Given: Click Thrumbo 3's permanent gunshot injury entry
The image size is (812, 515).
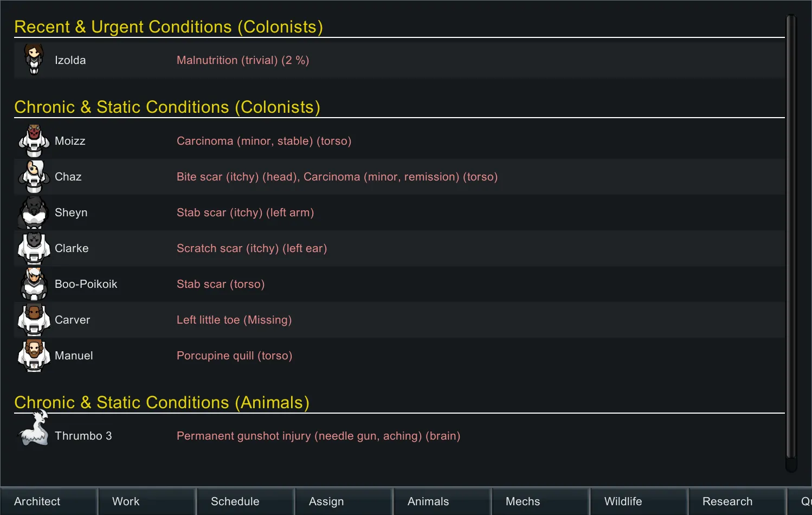Looking at the screenshot, I should (x=318, y=436).
